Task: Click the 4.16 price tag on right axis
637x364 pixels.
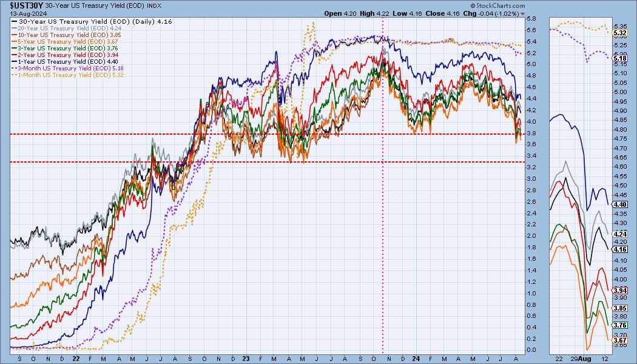Action: pyautogui.click(x=620, y=249)
